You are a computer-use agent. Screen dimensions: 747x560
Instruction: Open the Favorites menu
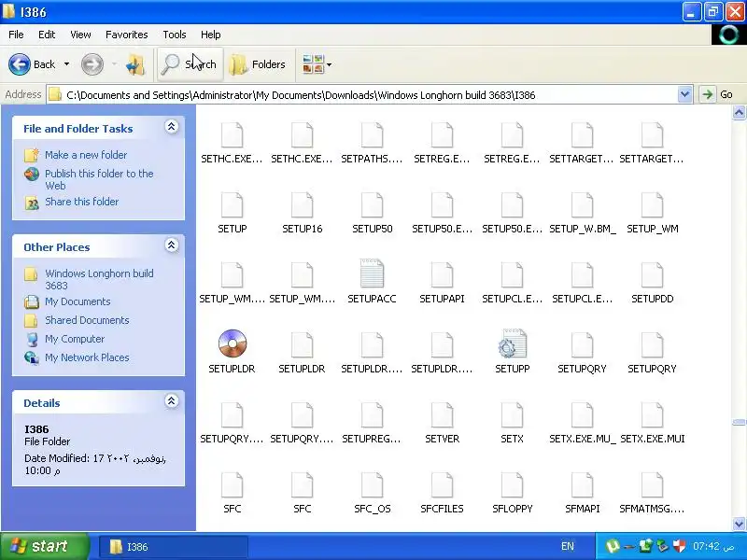pyautogui.click(x=127, y=35)
